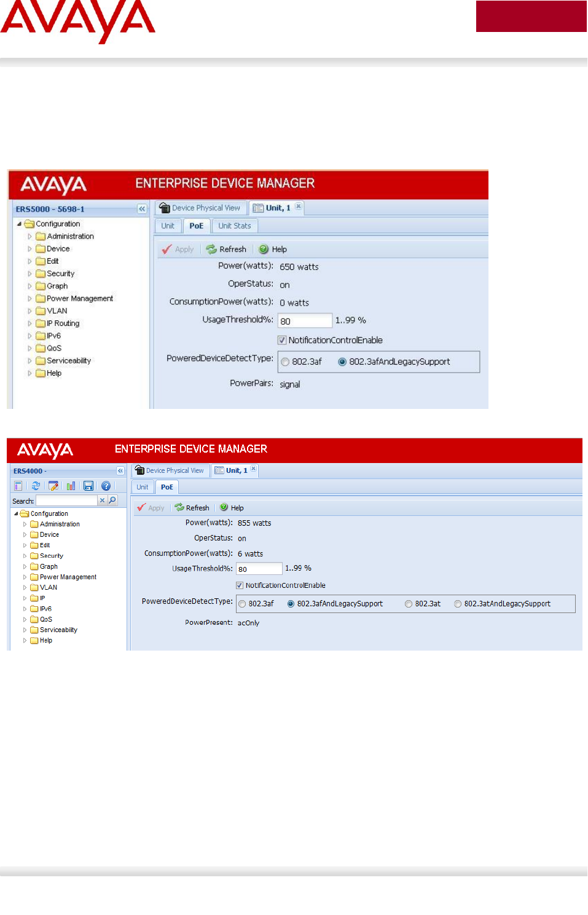Open Help in the ERS5000 PoE pane

273,249
